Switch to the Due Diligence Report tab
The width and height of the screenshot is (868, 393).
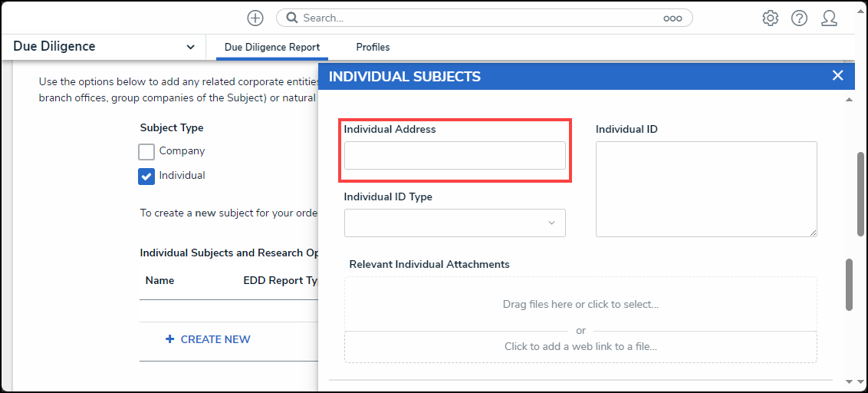click(x=271, y=47)
